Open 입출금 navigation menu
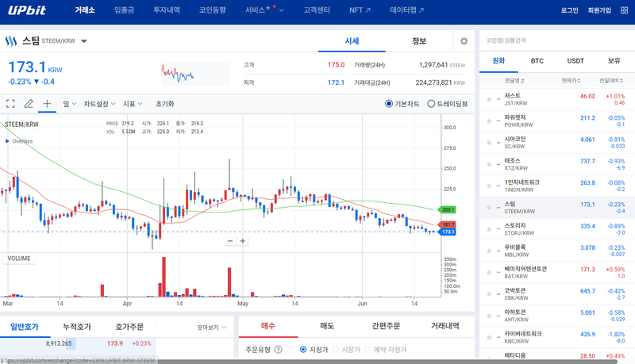 coord(124,10)
